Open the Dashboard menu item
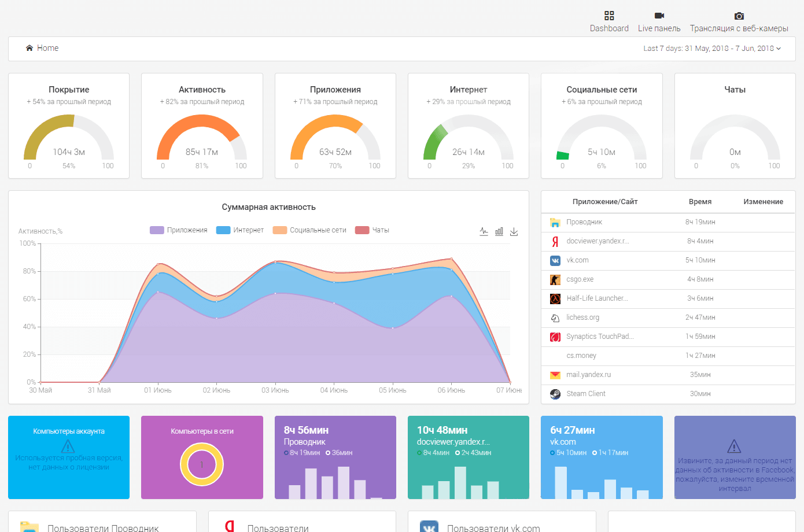 609,28
